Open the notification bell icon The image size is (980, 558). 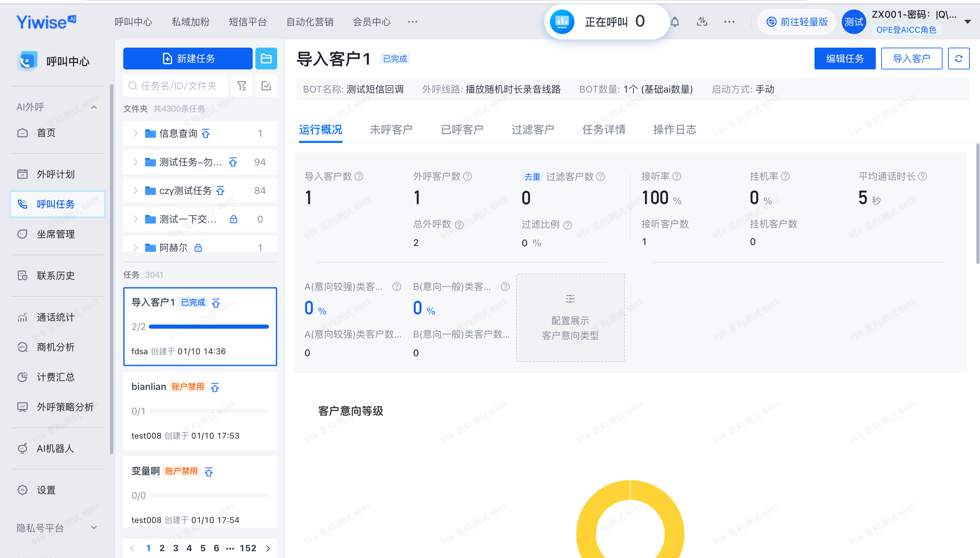pyautogui.click(x=675, y=22)
